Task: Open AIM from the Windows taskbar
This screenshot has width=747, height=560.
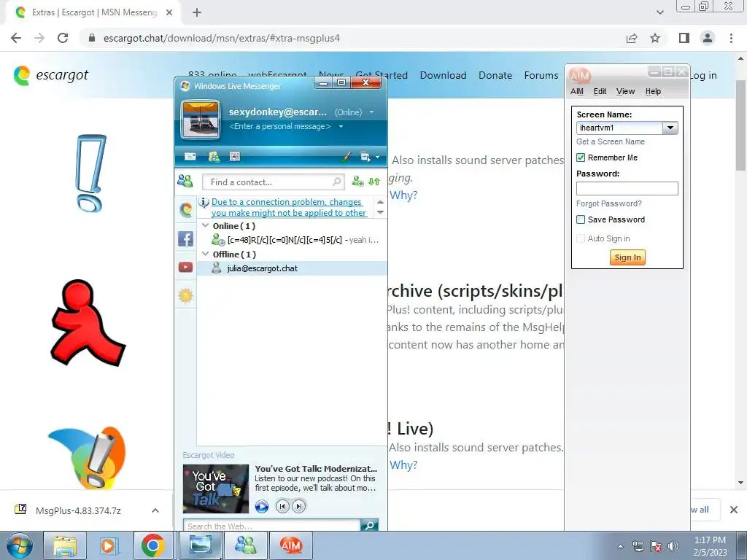Action: coord(291,545)
